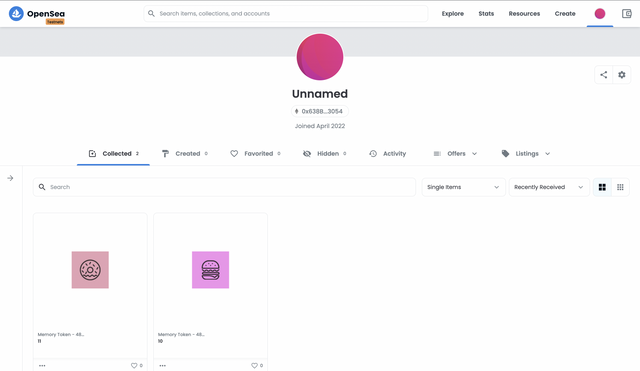Open the burger token thumbnail
The width and height of the screenshot is (640, 371).
211,270
